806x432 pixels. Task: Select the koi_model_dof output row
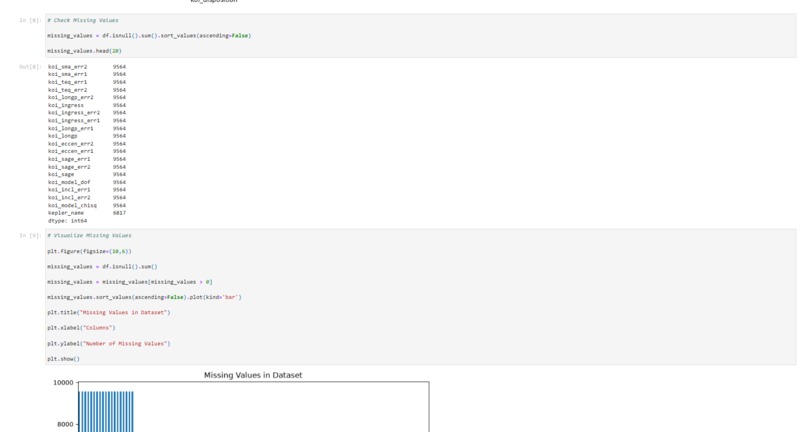[87, 182]
